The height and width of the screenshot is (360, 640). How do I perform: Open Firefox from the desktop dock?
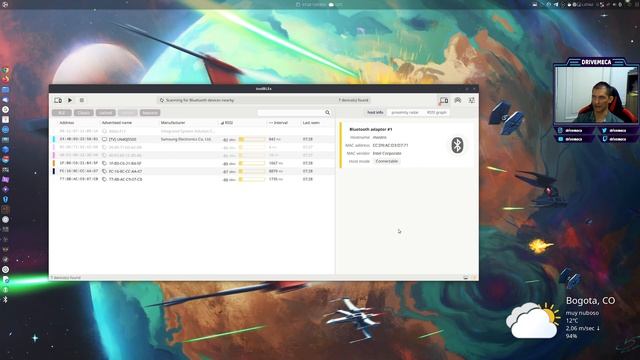point(5,79)
